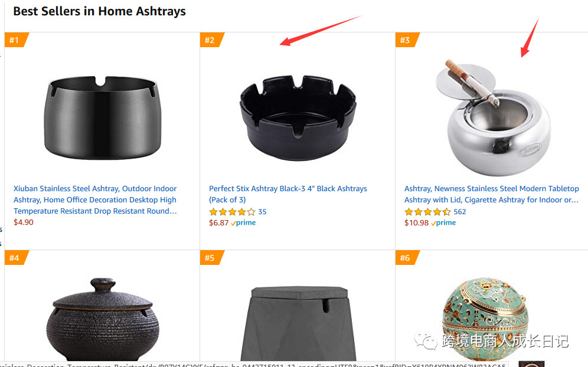This screenshot has width=588, height=367.
Task: Click the star rating of Newness ashtray
Action: [x=427, y=212]
